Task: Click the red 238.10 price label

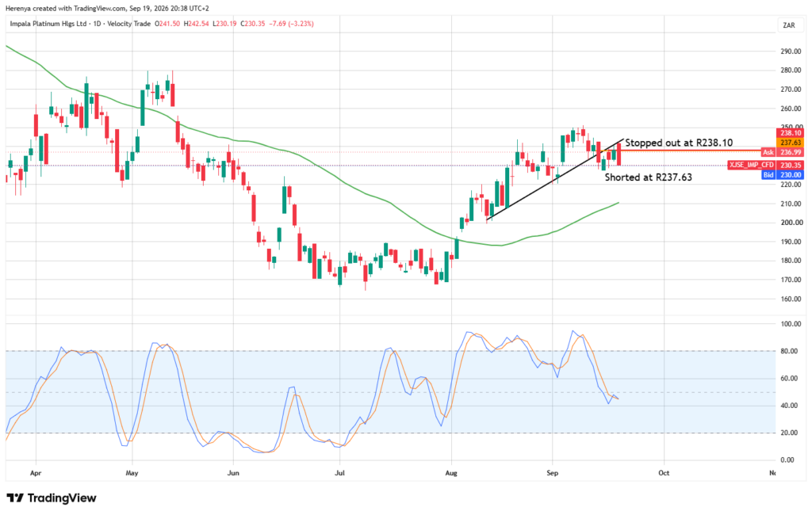Action: [791, 133]
